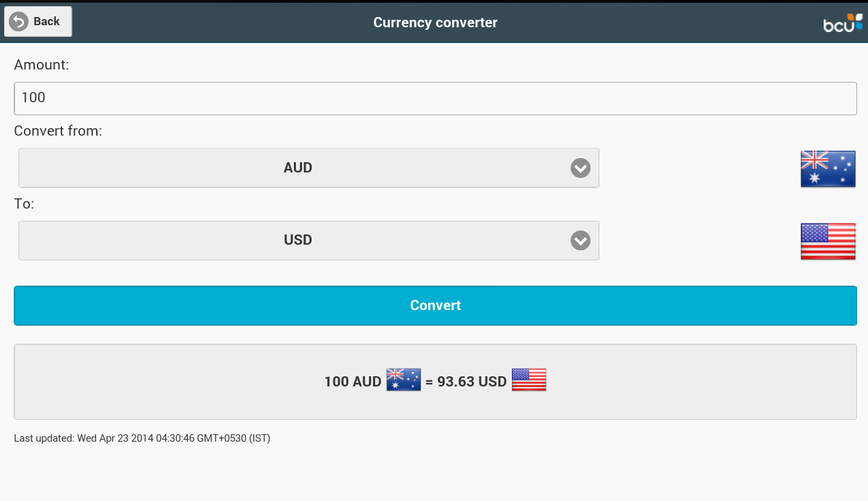Go back using the Back label
Image resolution: width=868 pixels, height=501 pixels.
(x=46, y=22)
